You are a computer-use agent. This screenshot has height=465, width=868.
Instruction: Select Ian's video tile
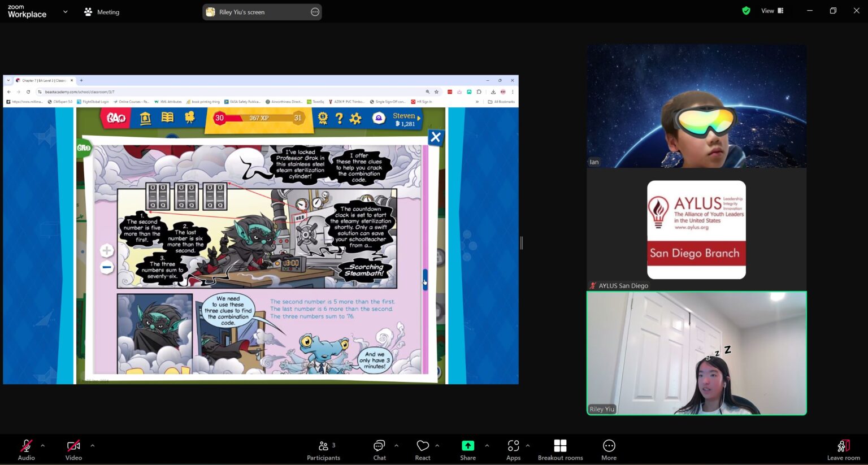point(696,106)
